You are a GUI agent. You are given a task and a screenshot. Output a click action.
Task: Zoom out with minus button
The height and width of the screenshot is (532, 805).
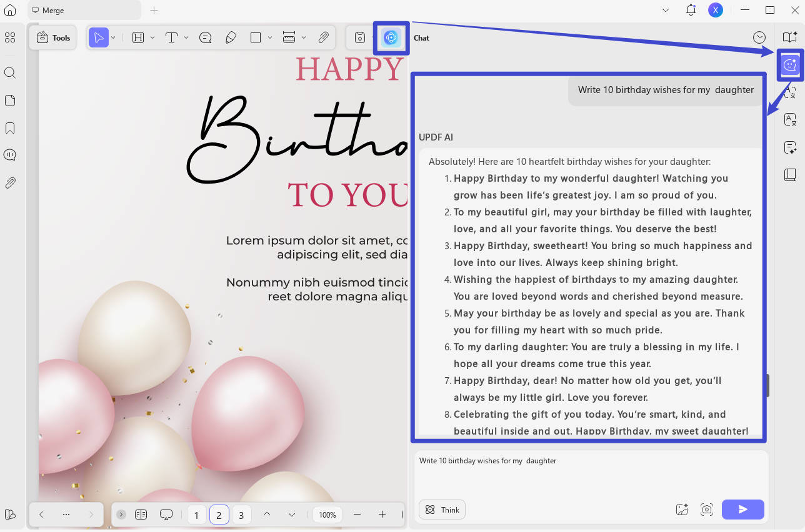[357, 515]
